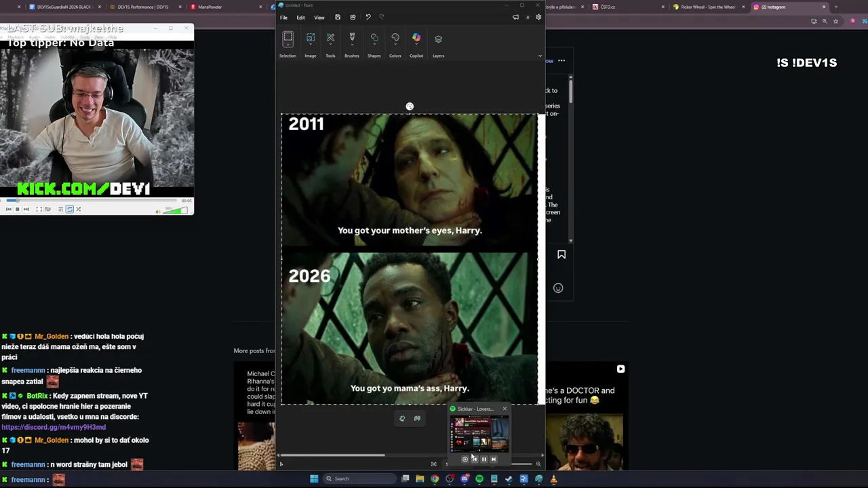Open the View menu in Paint

[x=319, y=18]
